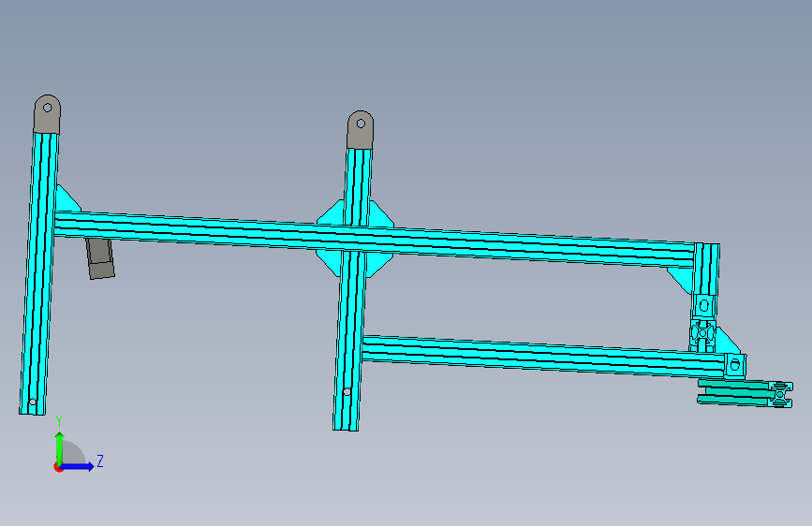Click the Y label of the axis triad
The image size is (812, 526).
coord(59,421)
